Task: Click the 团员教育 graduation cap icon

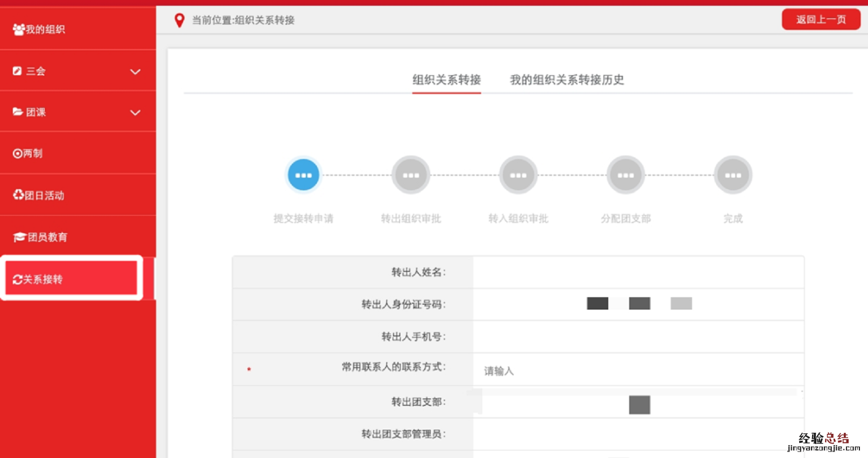Action: coord(19,237)
